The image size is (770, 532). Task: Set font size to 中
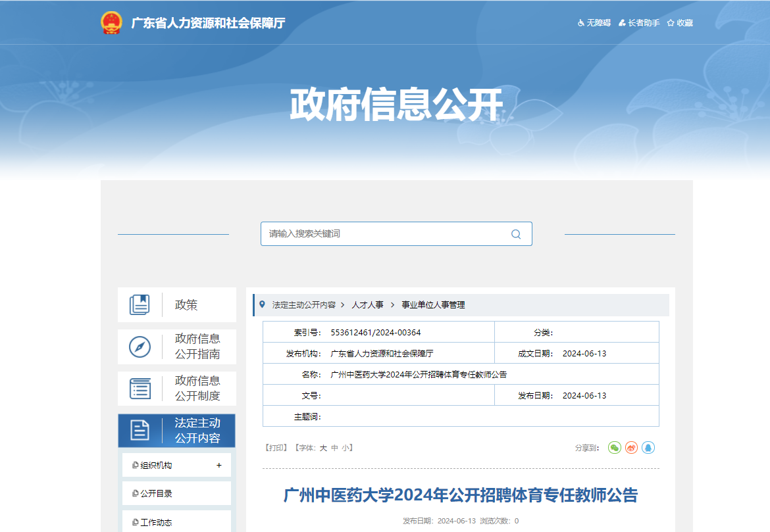coord(335,448)
